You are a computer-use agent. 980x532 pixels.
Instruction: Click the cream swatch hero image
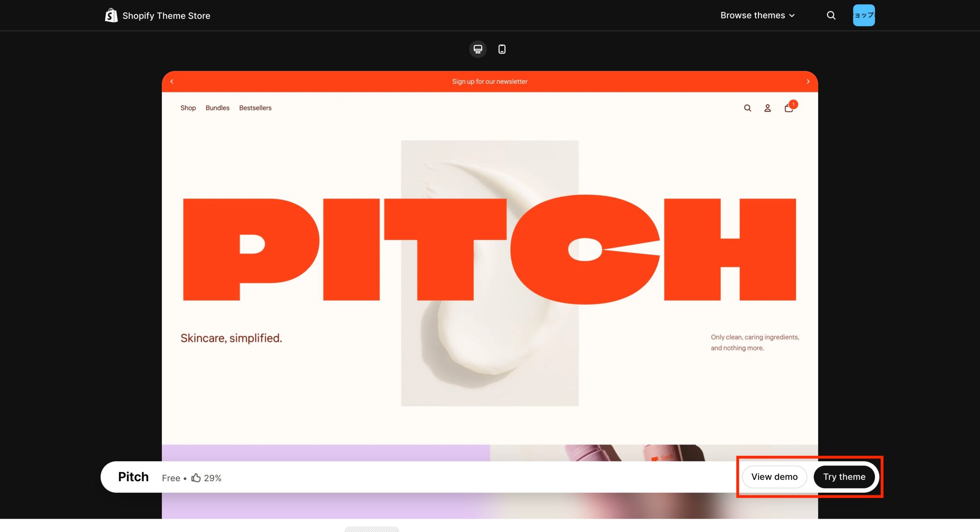click(490, 273)
